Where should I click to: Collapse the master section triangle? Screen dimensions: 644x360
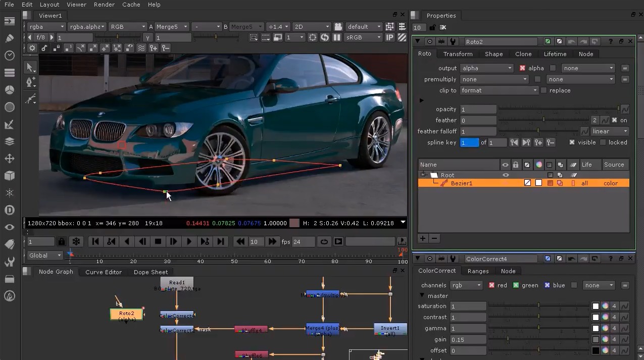[x=423, y=296]
